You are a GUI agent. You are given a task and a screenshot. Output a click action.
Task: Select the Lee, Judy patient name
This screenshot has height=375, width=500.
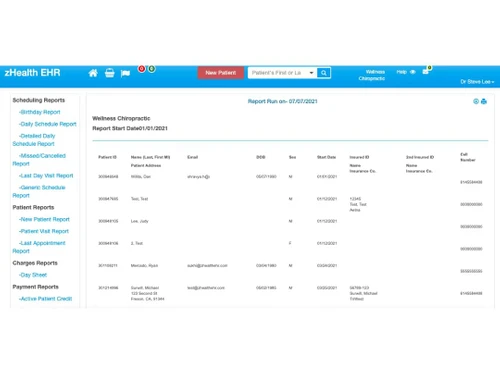coord(140,221)
